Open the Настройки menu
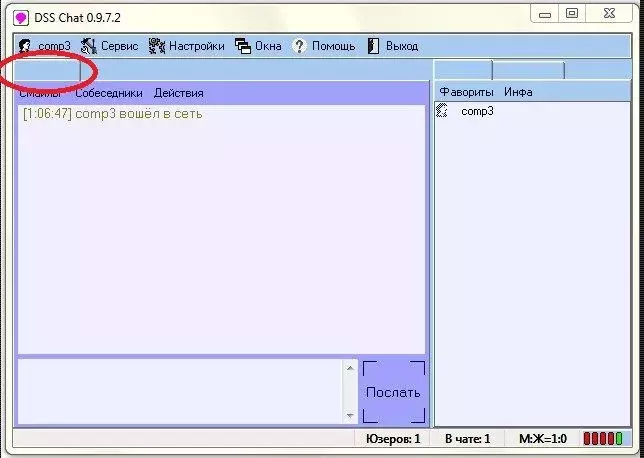This screenshot has width=644, height=458. (x=197, y=46)
